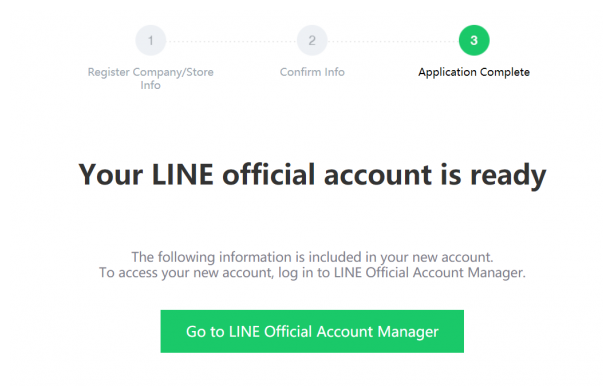Click the word 'account' in the main heading
Viewport: 603px width, 386px height.
(377, 175)
